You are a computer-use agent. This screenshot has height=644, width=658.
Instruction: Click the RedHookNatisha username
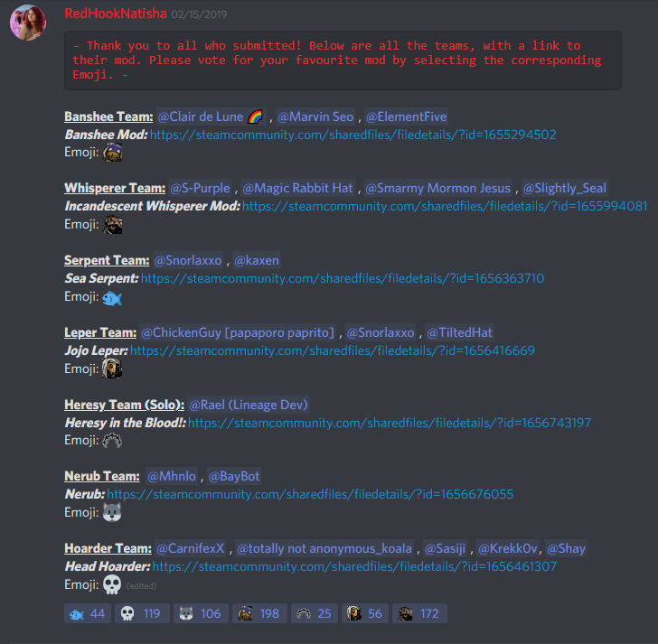coord(116,14)
